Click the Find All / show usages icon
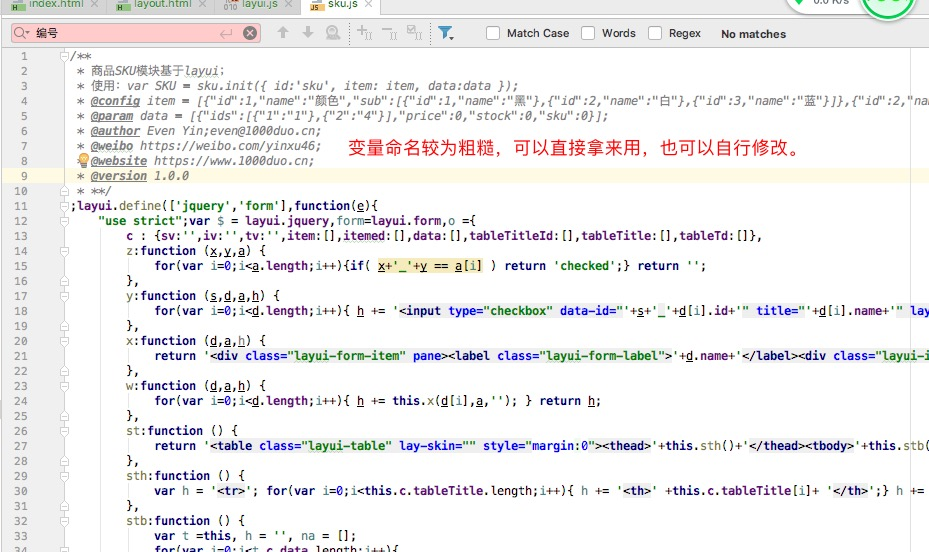The width and height of the screenshot is (929, 552). click(333, 33)
